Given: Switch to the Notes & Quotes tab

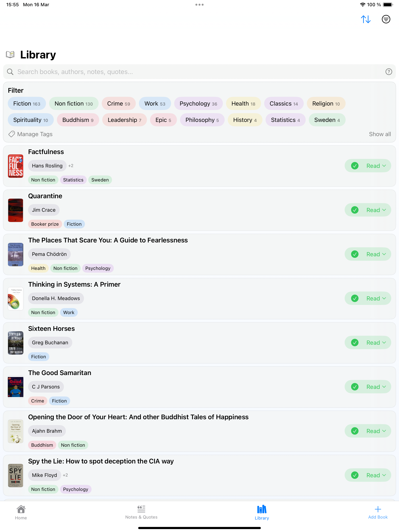Looking at the screenshot, I should point(141,512).
